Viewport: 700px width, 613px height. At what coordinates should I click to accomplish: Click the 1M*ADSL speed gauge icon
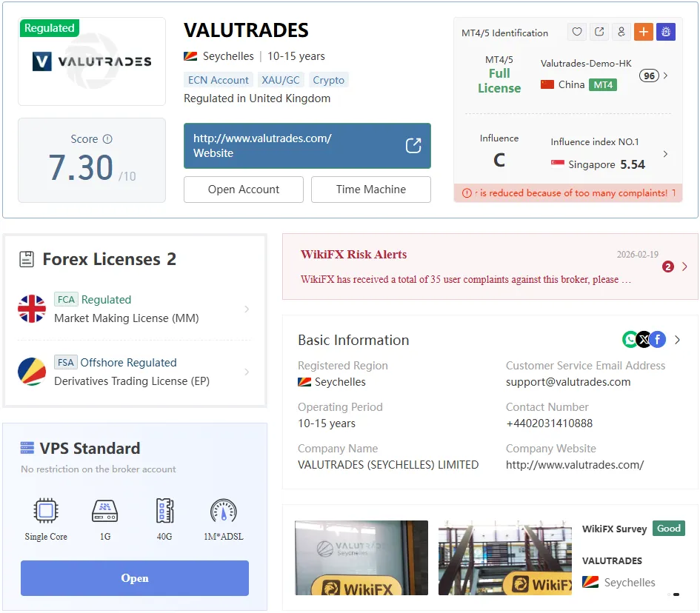tap(223, 511)
